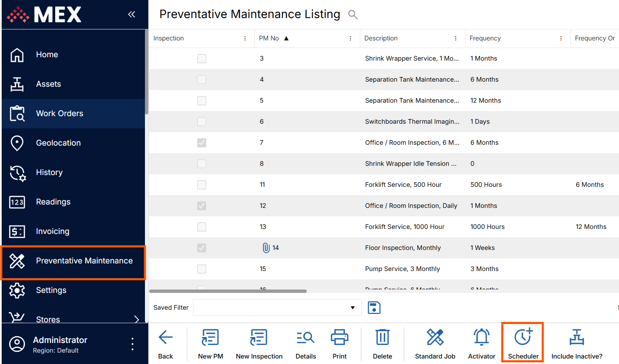The height and width of the screenshot is (364, 619).
Task: Sort by PM No column header
Action: click(269, 38)
